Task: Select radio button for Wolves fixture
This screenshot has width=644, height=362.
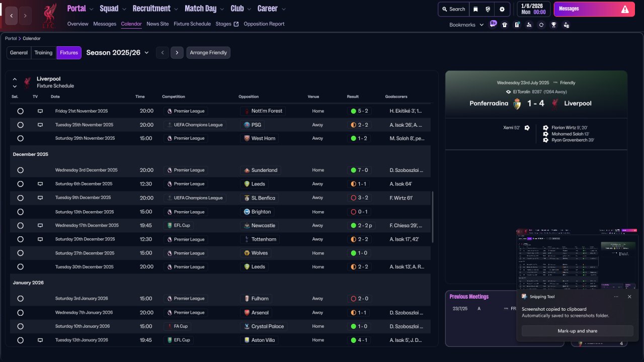Action: coord(20,253)
